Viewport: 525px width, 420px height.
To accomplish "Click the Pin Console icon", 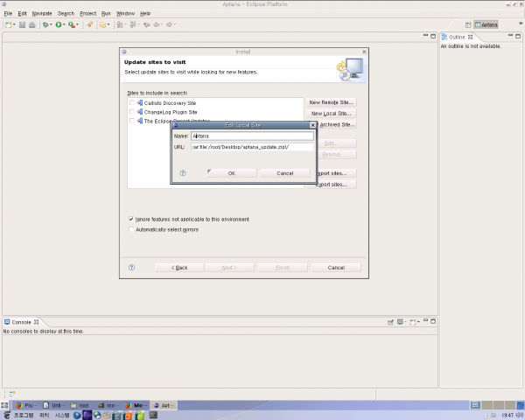I will coord(390,322).
